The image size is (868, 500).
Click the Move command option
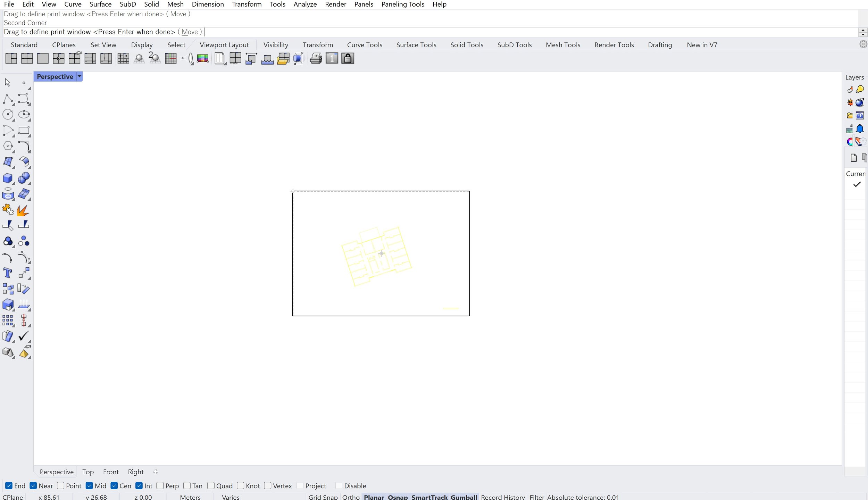190,32
